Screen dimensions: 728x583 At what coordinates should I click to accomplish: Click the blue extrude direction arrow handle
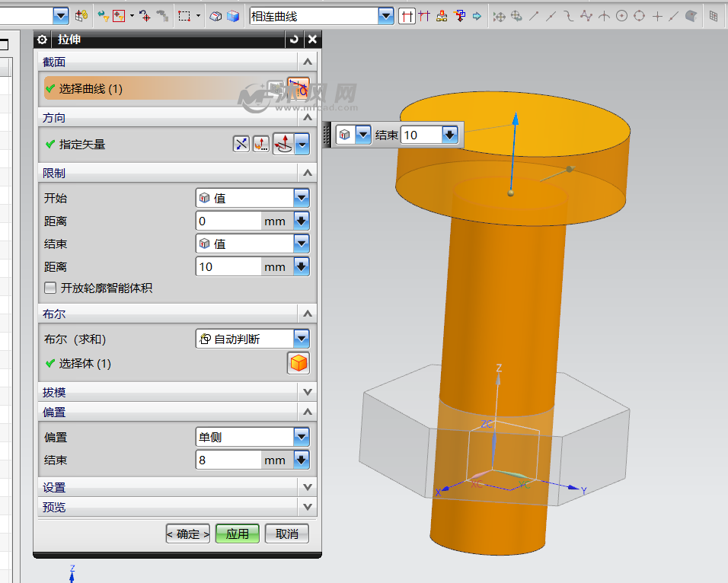pos(516,119)
